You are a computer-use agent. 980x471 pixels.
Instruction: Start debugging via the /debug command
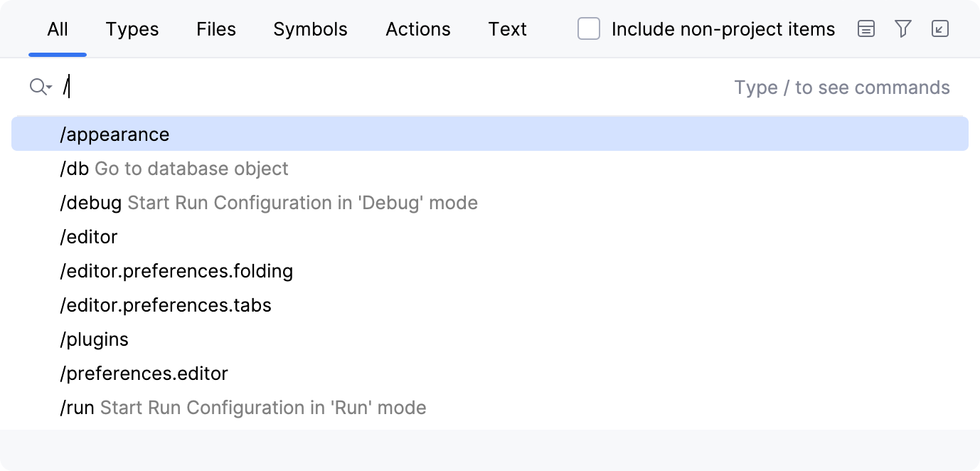[269, 202]
